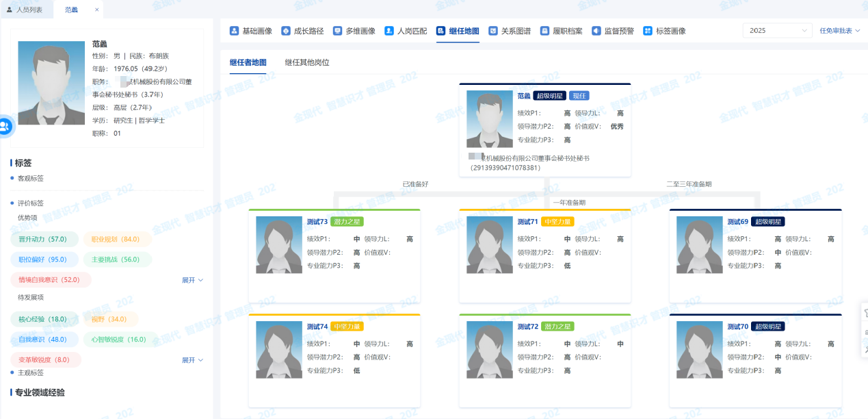The image size is (868, 419).
Task: Open the 测试69 successor name link
Action: (737, 222)
